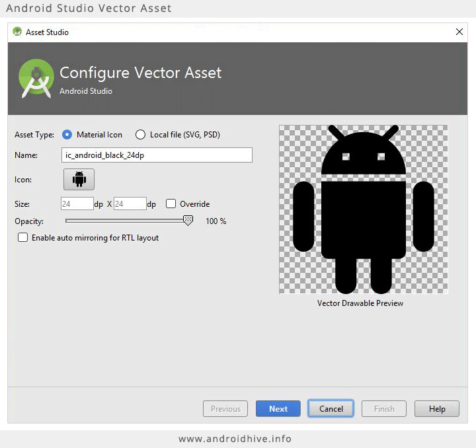Click the width size field
Viewport: 476px width, 448px height.
pos(77,204)
